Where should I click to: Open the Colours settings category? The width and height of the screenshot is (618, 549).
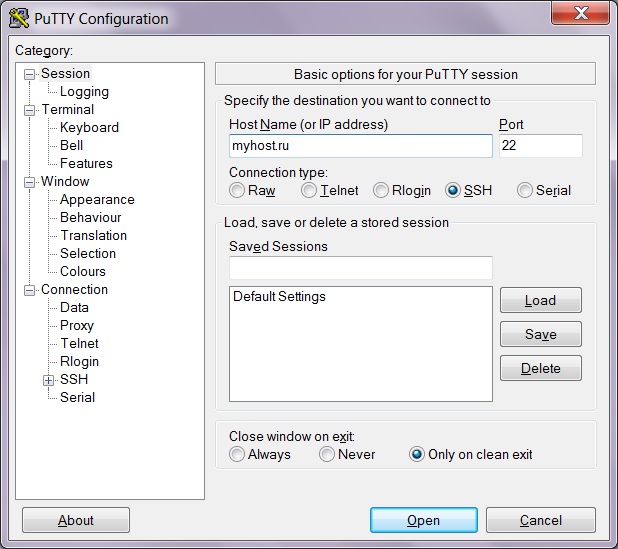coord(83,271)
